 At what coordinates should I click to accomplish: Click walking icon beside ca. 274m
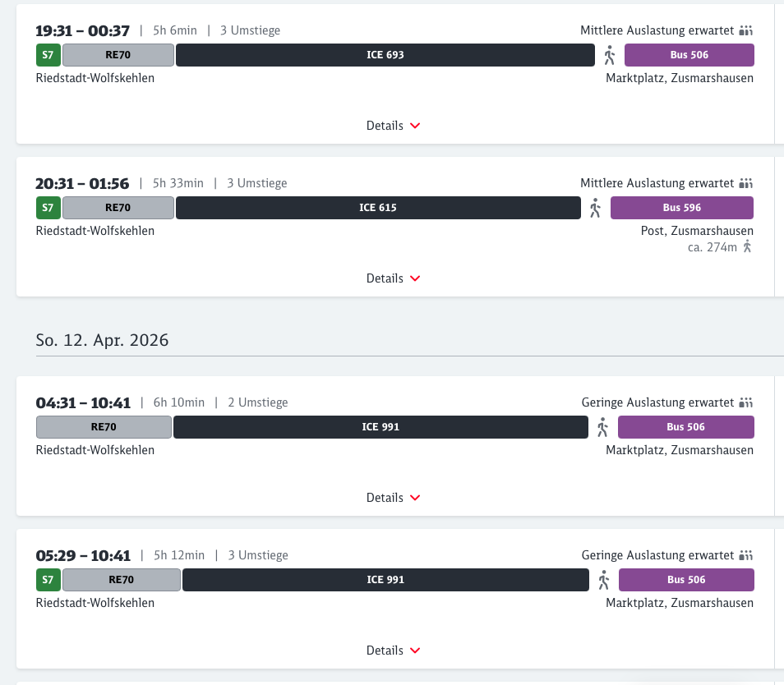(x=747, y=246)
